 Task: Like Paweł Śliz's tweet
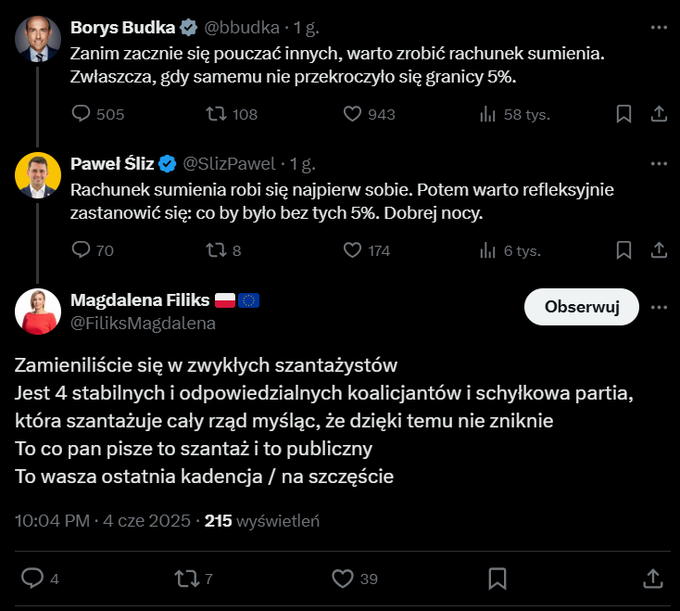click(x=351, y=250)
